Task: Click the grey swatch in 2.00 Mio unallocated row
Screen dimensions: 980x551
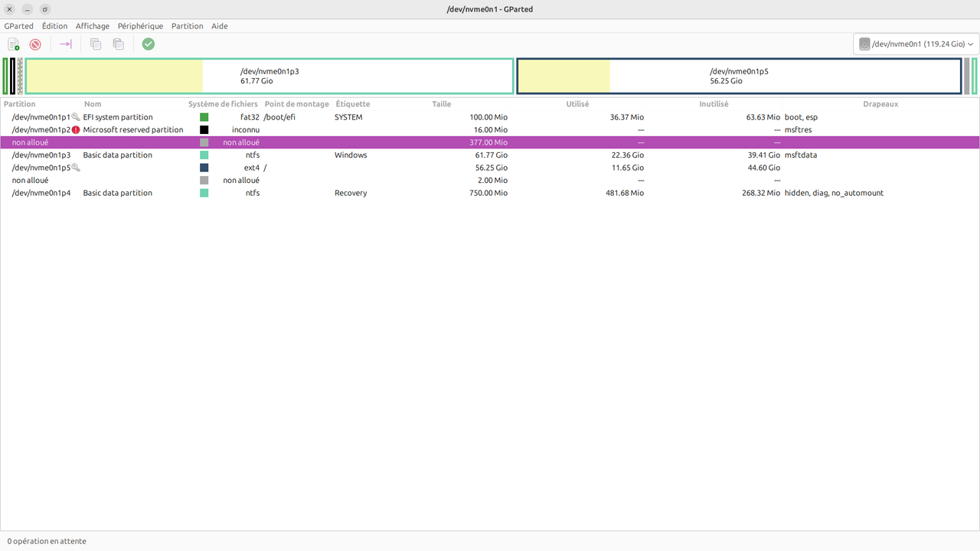Action: tap(204, 181)
